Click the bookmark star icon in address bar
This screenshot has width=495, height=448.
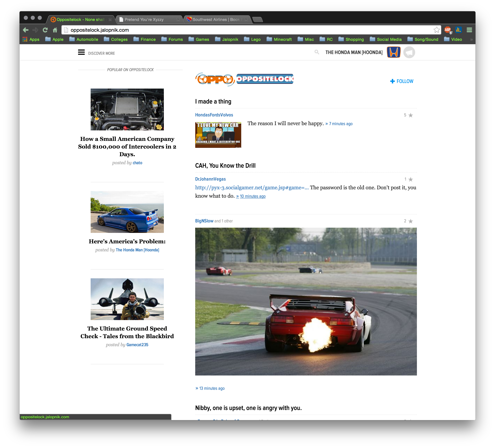436,30
